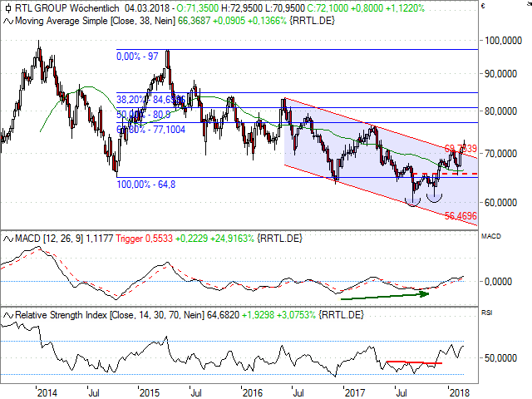Click the green arrow in the MACD panel
Viewport: 532px width, 399px height.
tap(385, 296)
